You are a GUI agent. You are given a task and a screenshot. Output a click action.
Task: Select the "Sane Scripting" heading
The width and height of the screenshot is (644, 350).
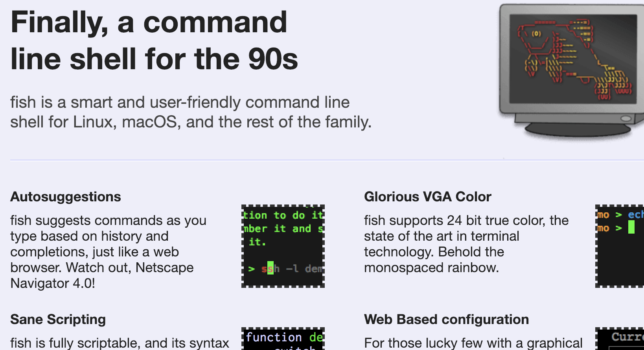[x=58, y=319]
